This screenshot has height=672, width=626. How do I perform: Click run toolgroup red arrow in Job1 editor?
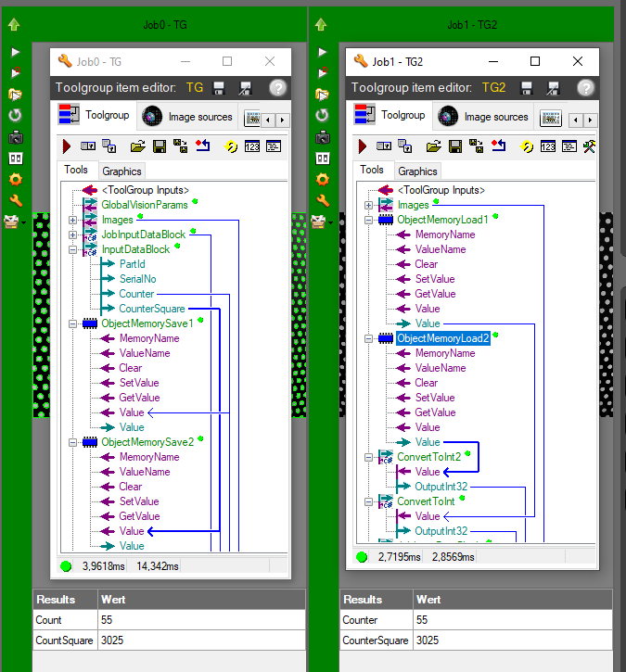pyautogui.click(x=362, y=146)
